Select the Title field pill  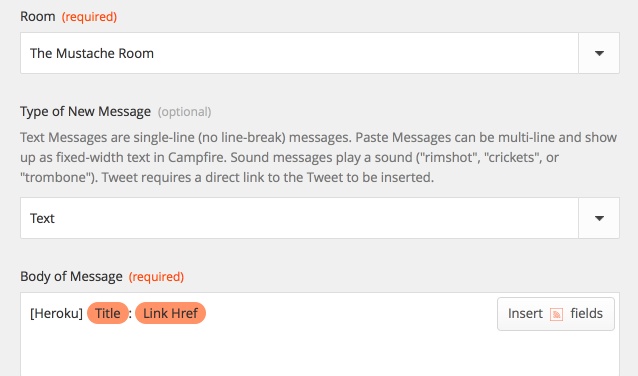tap(108, 313)
